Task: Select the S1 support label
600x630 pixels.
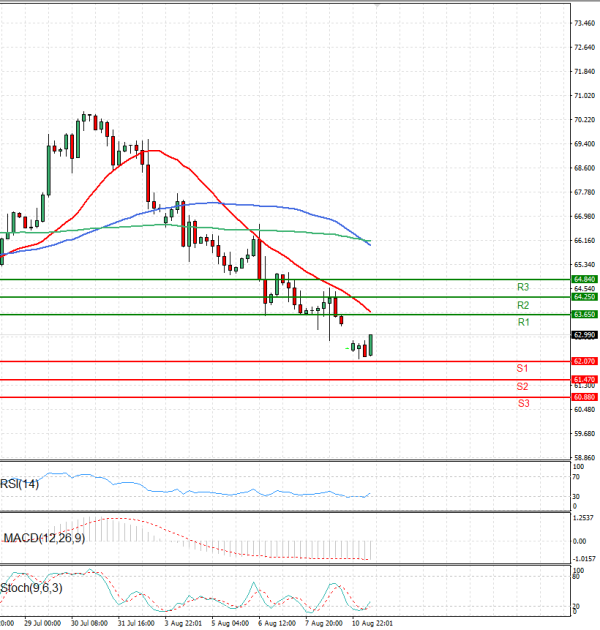Action: pyautogui.click(x=523, y=369)
